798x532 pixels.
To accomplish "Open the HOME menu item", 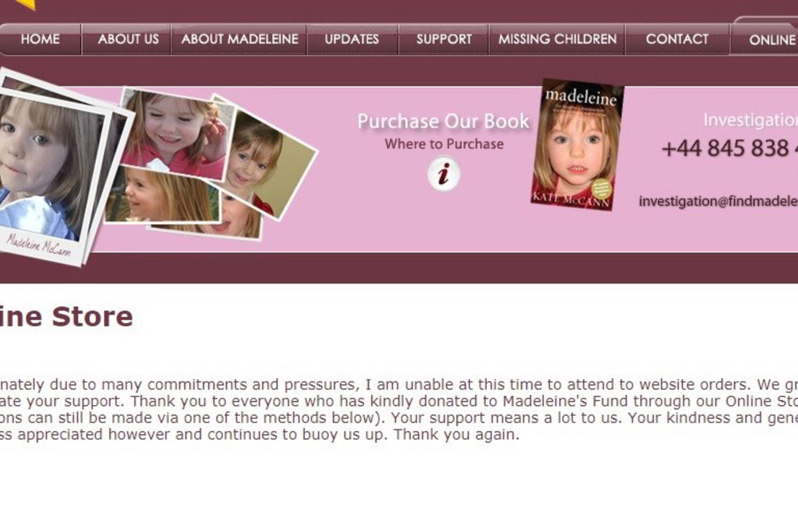I will point(40,39).
